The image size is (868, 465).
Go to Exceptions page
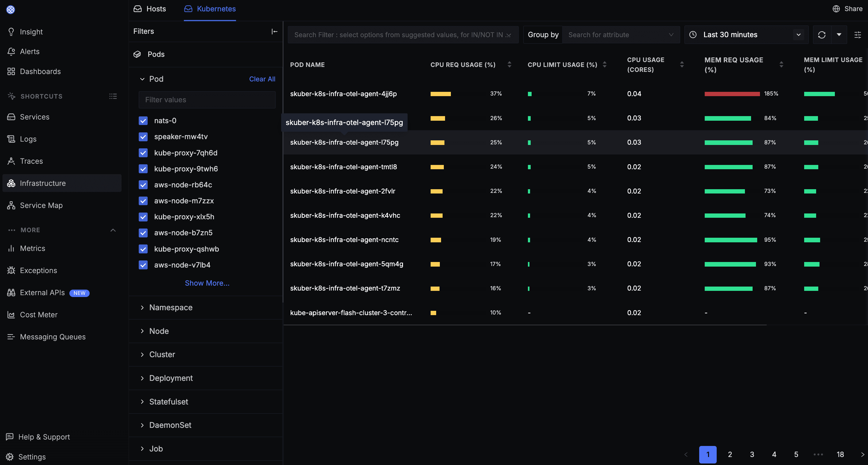38,271
